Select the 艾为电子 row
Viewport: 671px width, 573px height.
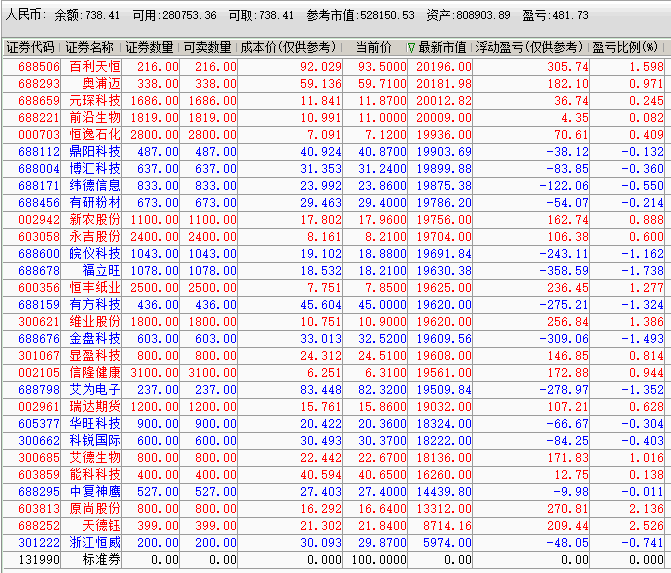pos(333,389)
